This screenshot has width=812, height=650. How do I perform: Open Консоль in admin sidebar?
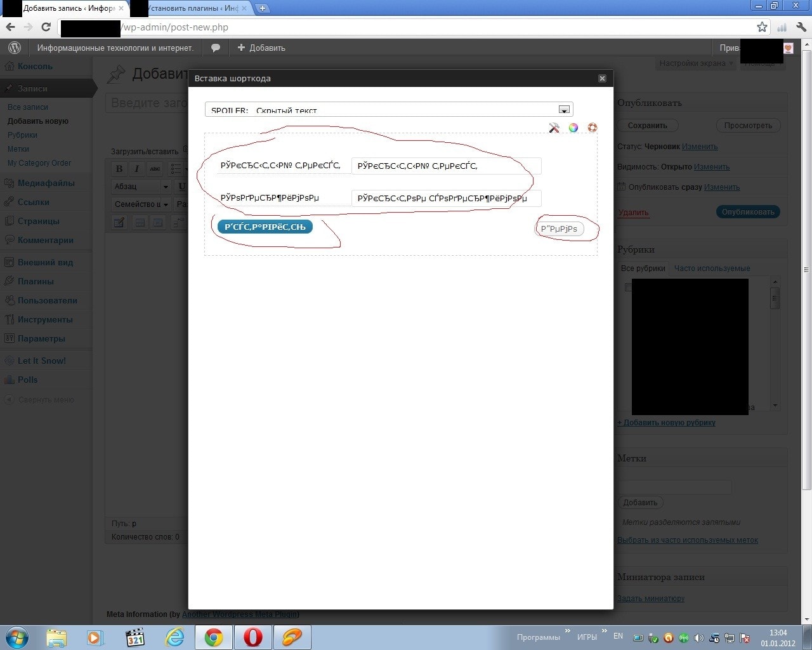[x=35, y=66]
